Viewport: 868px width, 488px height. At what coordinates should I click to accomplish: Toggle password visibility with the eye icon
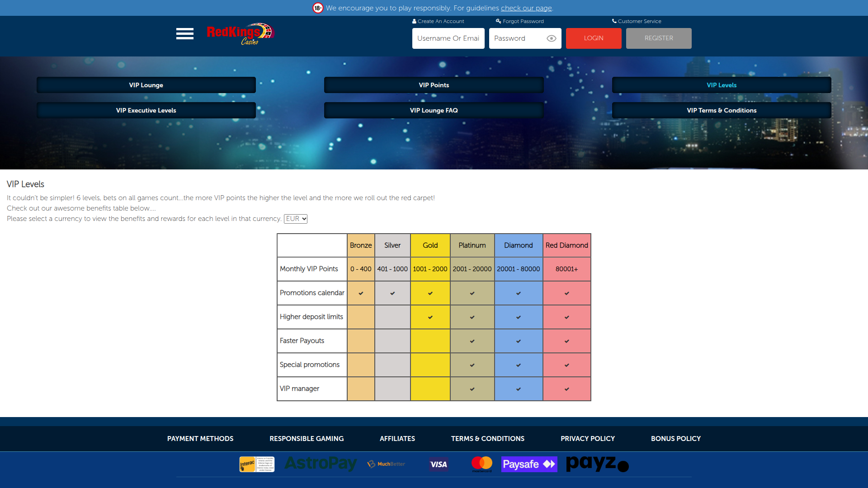click(551, 38)
